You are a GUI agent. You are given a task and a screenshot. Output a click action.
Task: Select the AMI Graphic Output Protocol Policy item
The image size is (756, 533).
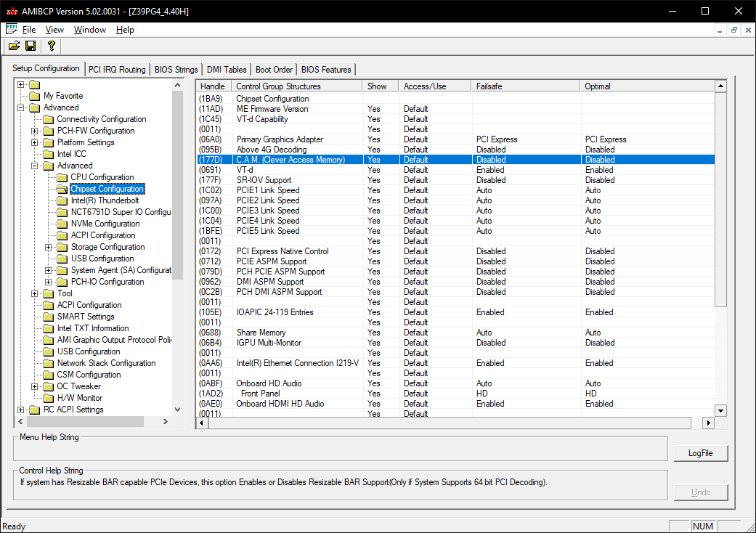[x=114, y=340]
